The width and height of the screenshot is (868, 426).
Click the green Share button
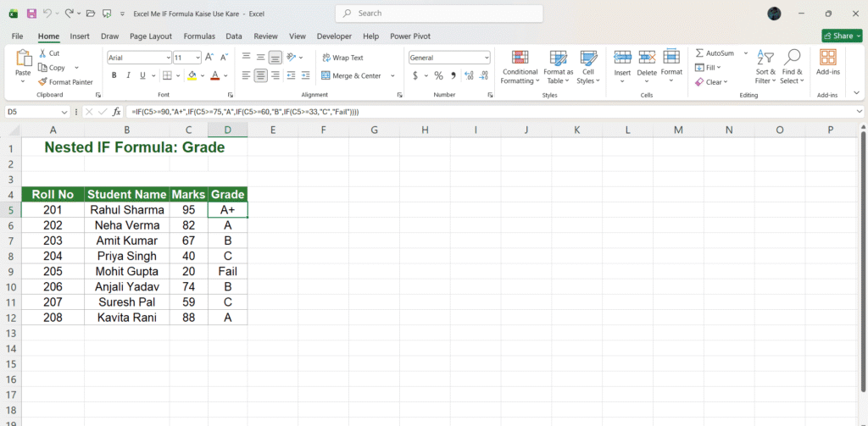pos(842,36)
